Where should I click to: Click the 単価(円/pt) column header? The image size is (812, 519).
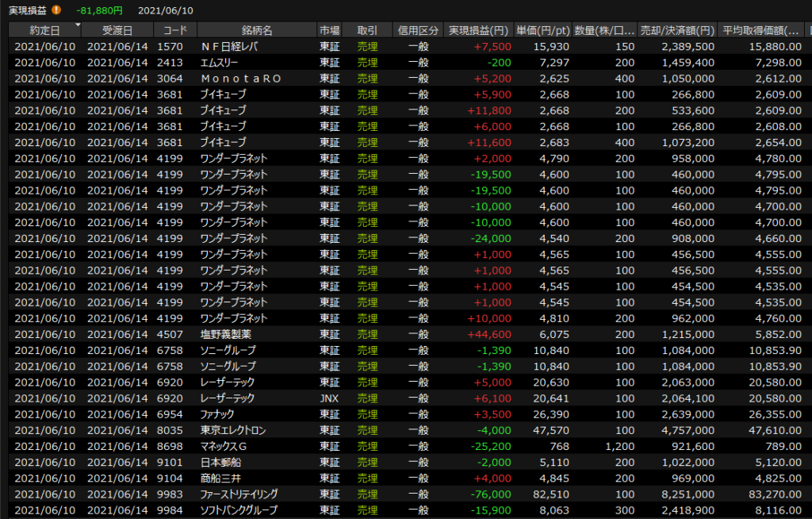tap(542, 30)
